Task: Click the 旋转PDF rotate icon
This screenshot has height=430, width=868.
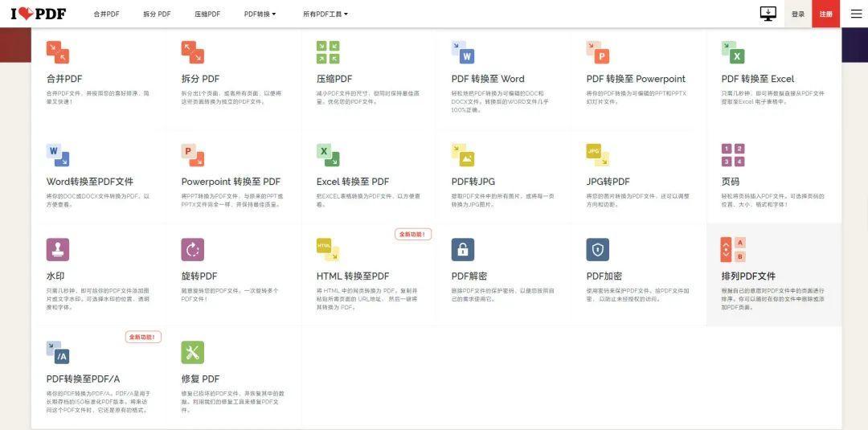Action: pos(193,250)
